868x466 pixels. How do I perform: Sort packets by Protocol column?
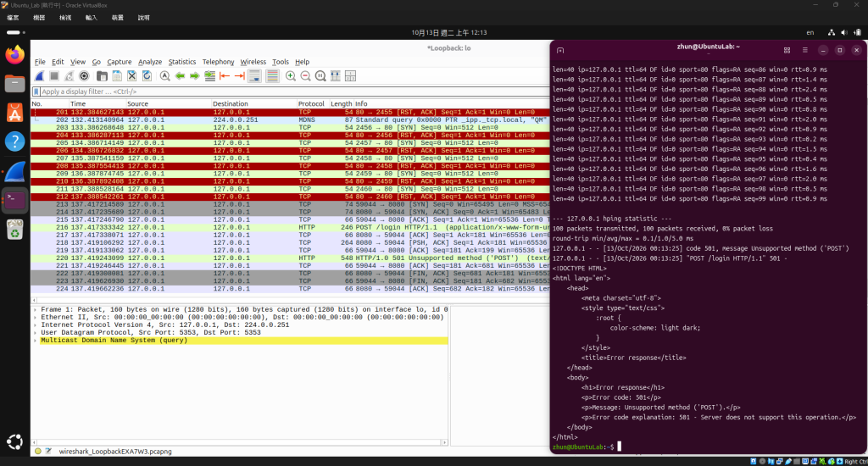click(x=313, y=103)
